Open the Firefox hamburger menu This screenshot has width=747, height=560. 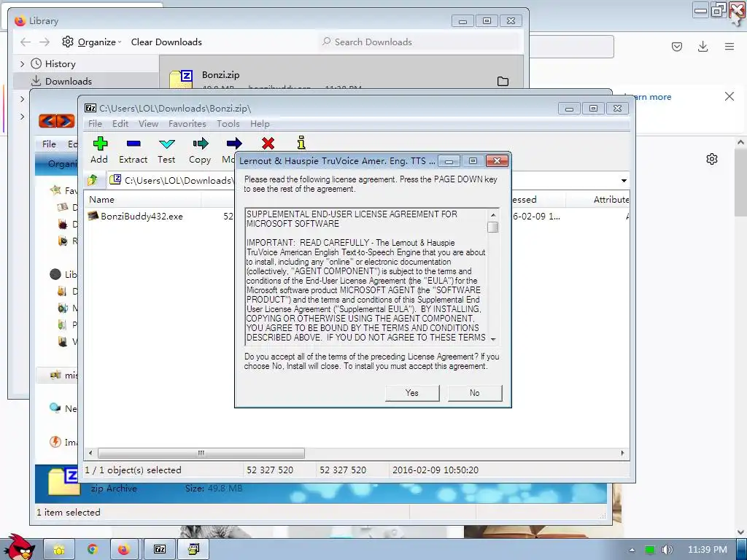pos(729,47)
